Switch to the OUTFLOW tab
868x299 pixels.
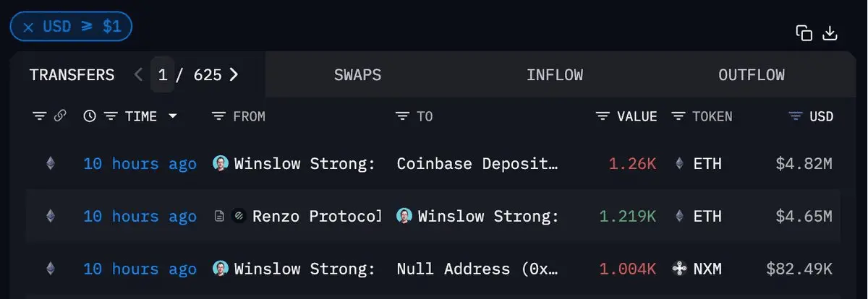coord(752,74)
